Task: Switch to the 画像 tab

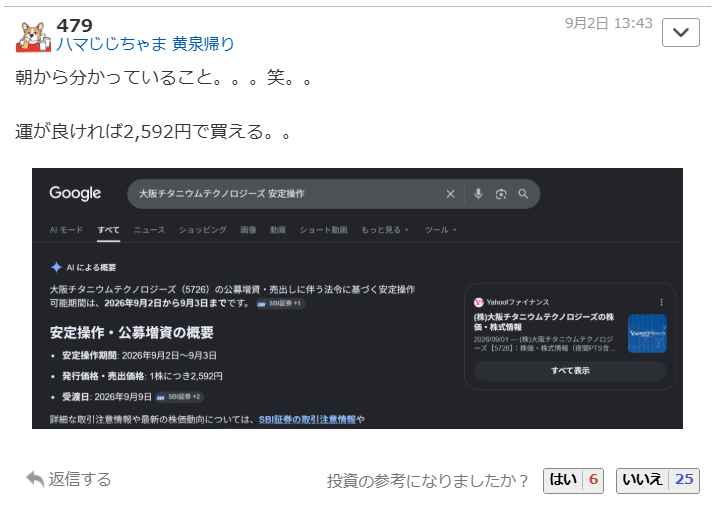Action: click(x=248, y=230)
